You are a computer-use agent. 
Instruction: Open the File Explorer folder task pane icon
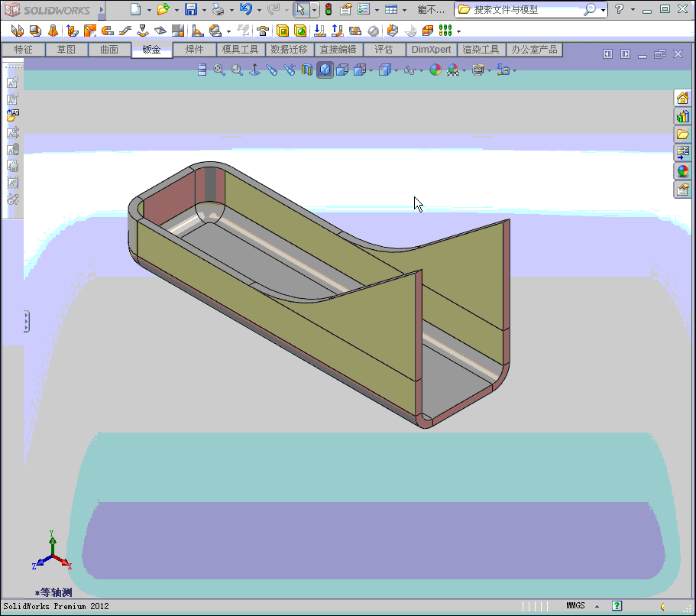pos(683,135)
